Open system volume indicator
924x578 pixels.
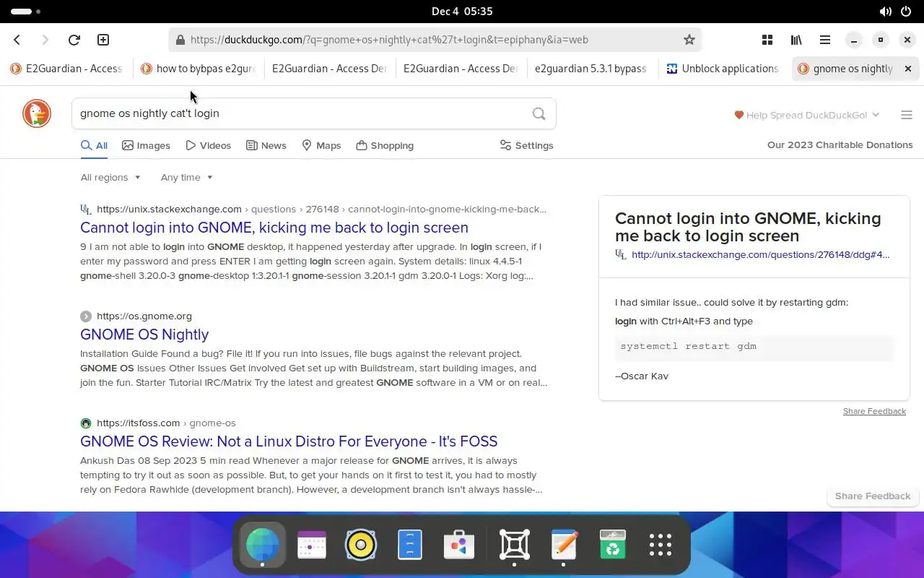pyautogui.click(x=886, y=12)
